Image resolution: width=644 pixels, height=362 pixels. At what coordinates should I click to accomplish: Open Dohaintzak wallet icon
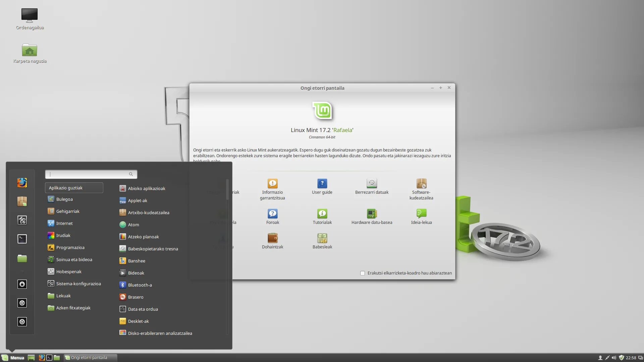(x=272, y=241)
